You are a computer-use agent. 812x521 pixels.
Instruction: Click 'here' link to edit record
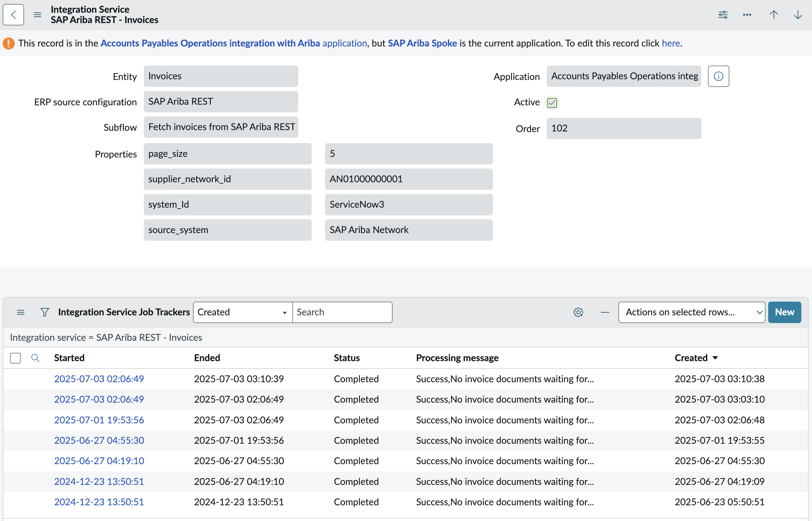(x=671, y=43)
